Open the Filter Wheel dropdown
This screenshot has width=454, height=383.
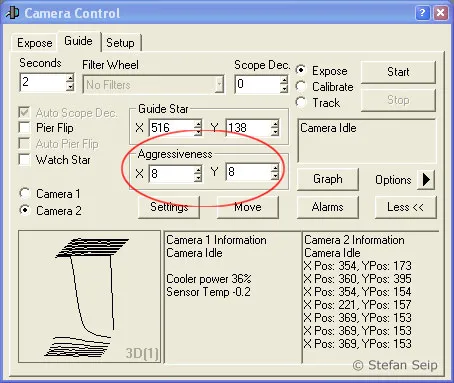pyautogui.click(x=219, y=84)
